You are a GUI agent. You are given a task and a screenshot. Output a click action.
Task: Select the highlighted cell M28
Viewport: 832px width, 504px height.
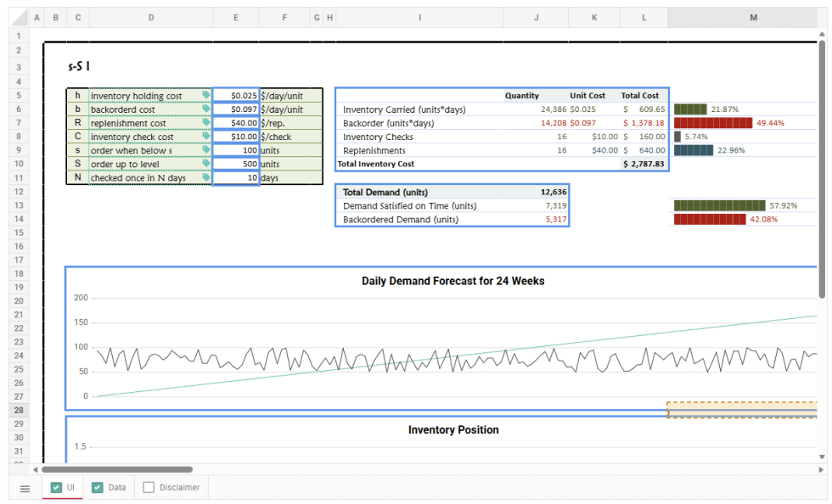point(742,410)
